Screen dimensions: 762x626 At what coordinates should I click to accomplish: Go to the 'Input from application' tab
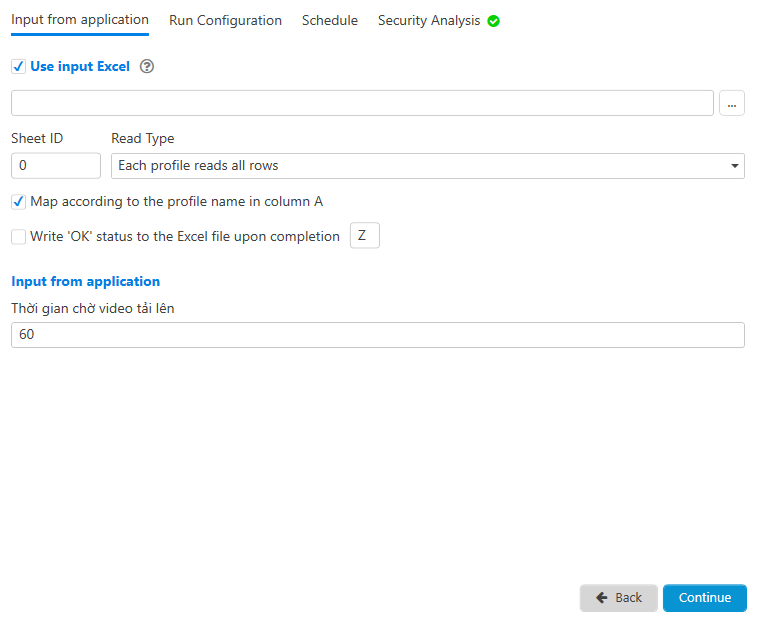coord(80,20)
